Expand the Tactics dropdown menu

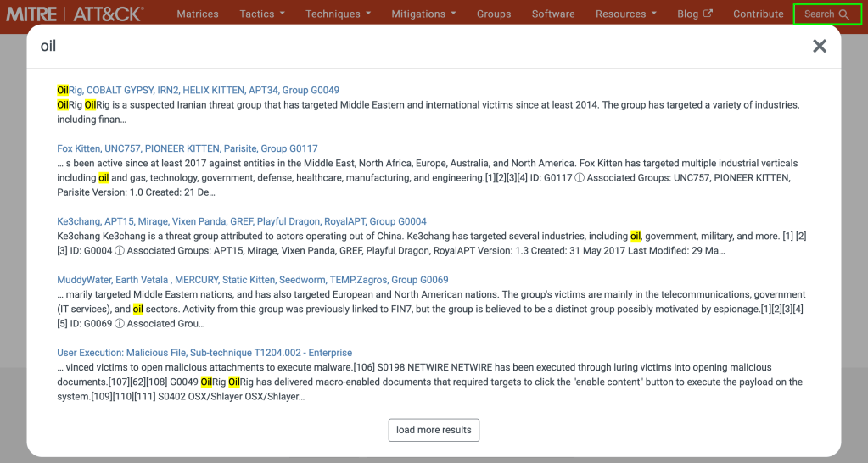coord(261,14)
